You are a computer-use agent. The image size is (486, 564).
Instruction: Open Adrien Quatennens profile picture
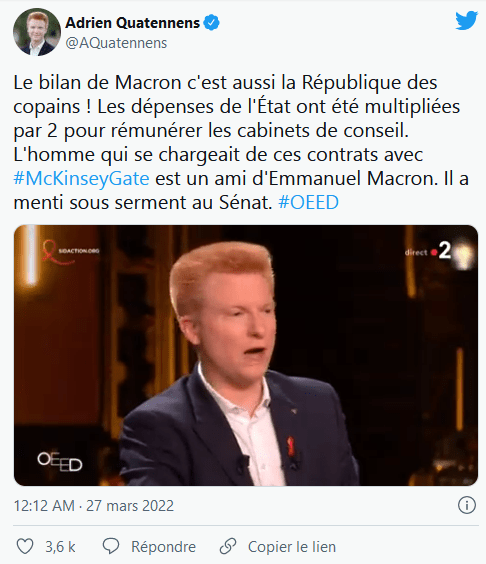pyautogui.click(x=37, y=32)
